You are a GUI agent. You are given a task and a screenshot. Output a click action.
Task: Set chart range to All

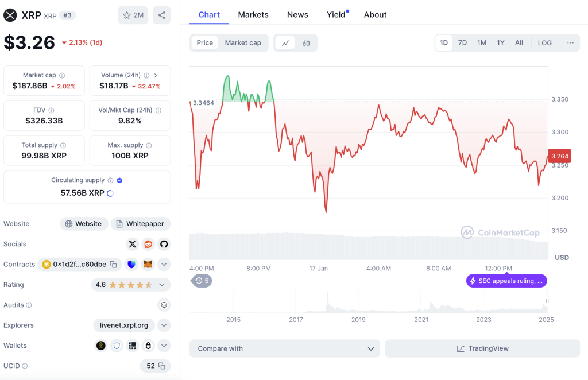(x=519, y=42)
